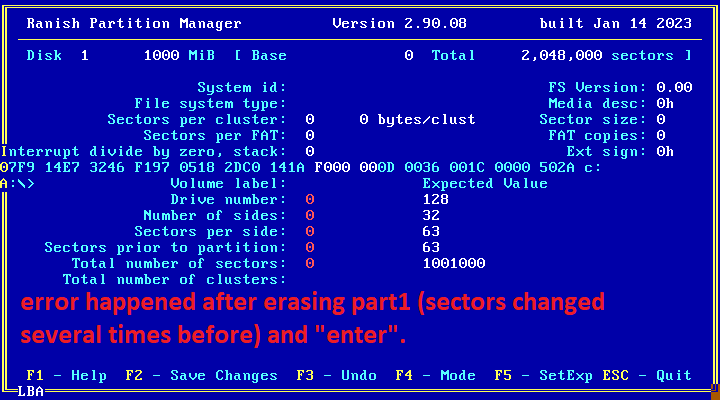Click the 'File system type:' label
The image size is (720, 400).
(x=210, y=104)
